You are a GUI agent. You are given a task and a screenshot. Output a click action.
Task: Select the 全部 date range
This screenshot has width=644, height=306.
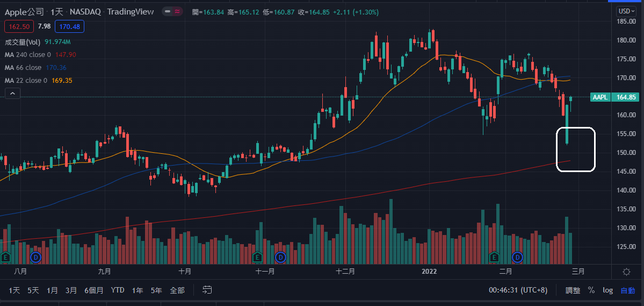(x=177, y=290)
